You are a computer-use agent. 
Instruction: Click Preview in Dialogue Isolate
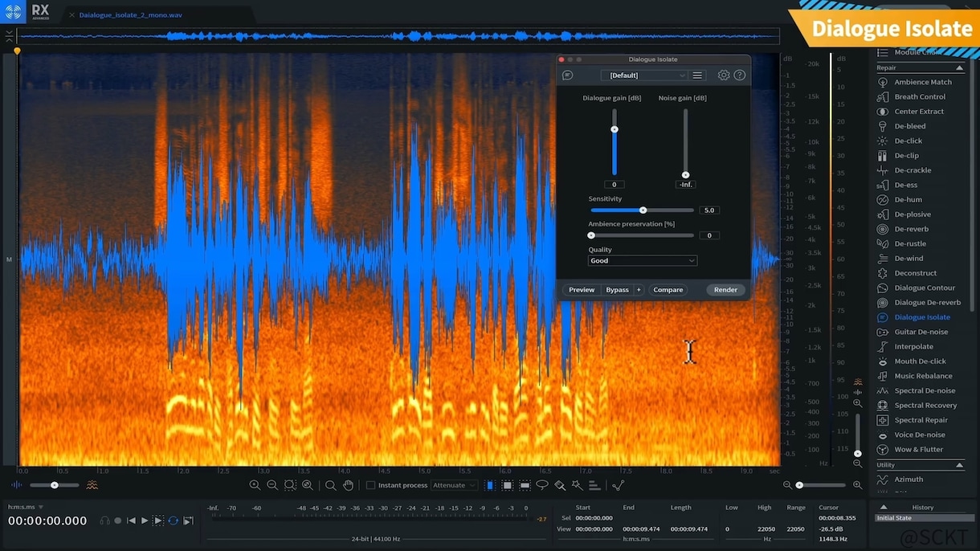click(x=582, y=290)
